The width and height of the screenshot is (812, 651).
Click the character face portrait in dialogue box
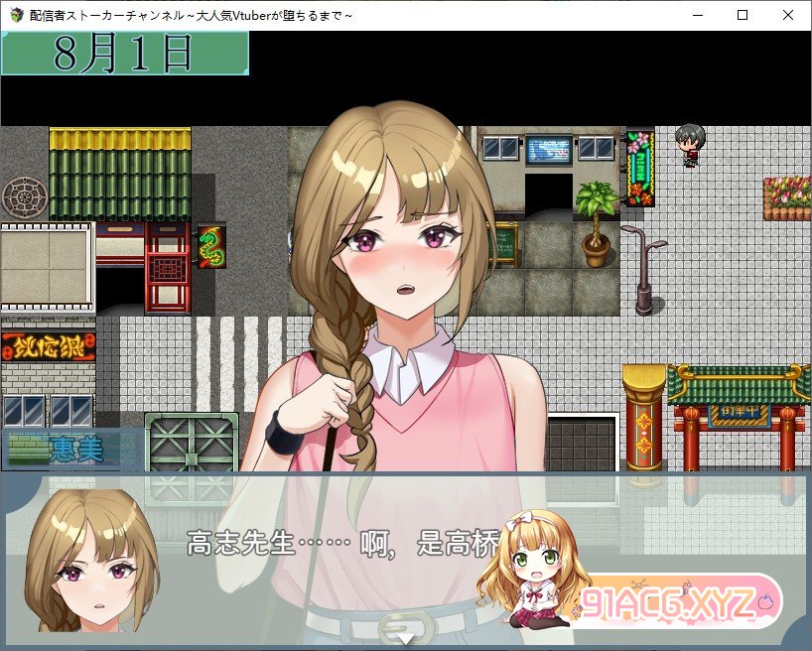[91, 561]
